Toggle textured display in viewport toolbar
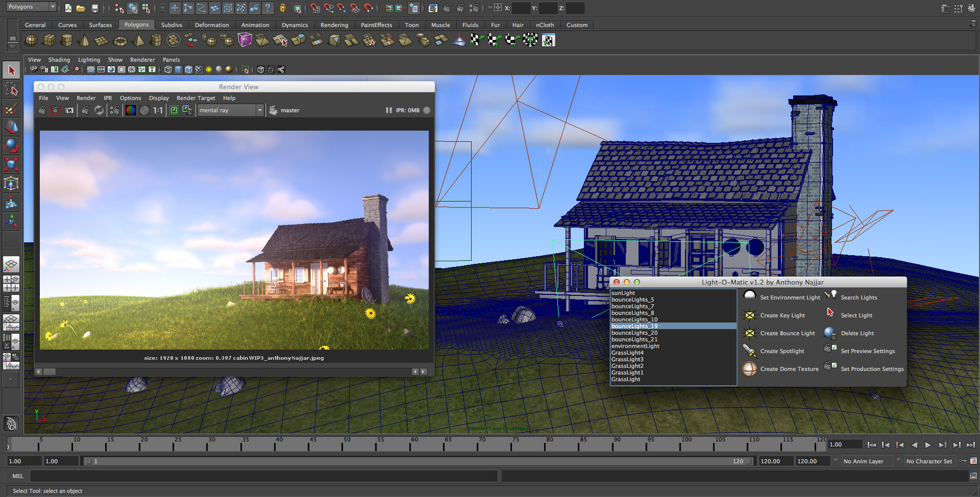 tap(198, 70)
